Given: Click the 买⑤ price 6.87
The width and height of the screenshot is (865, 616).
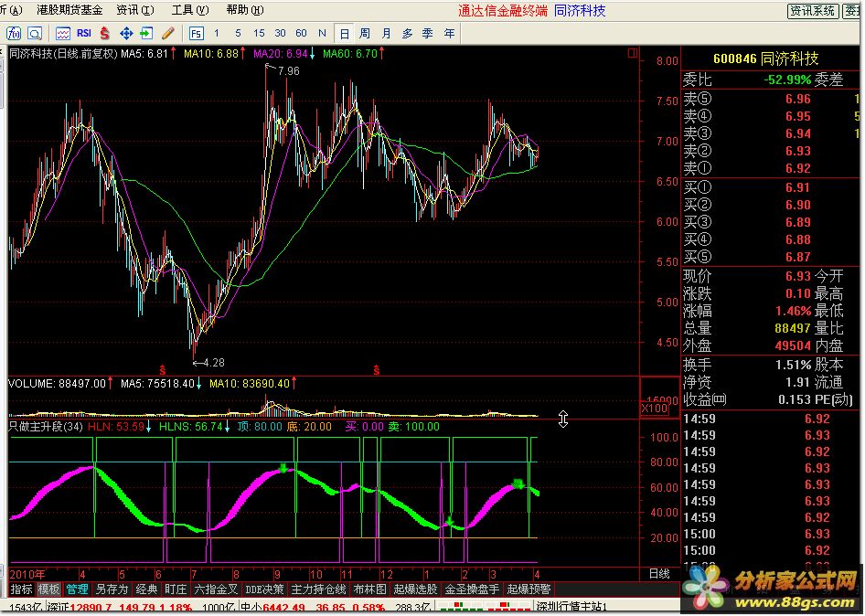Looking at the screenshot, I should pos(797,257).
